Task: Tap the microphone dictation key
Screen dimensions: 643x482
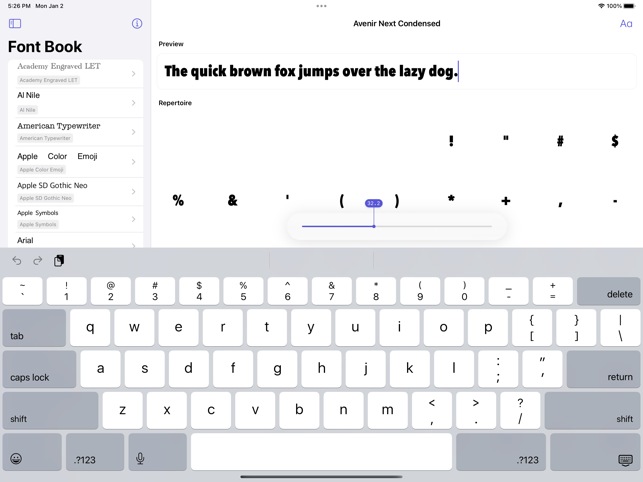Action: (157, 452)
